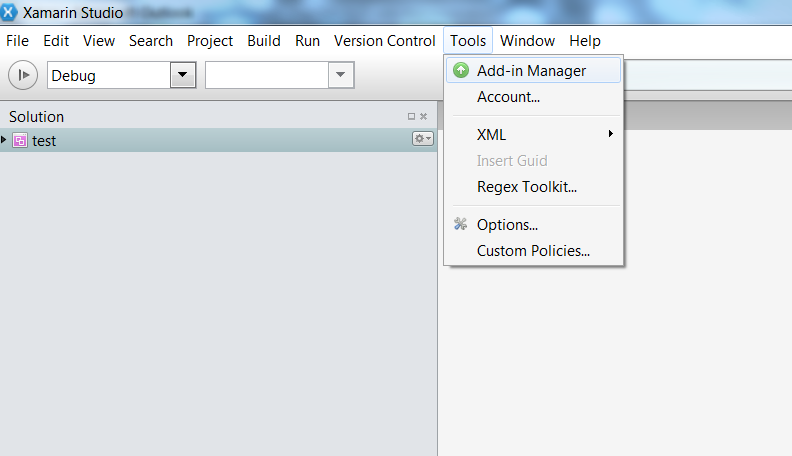Open Regex Toolkit... from Tools menu
This screenshot has height=456, width=792.
(x=533, y=187)
